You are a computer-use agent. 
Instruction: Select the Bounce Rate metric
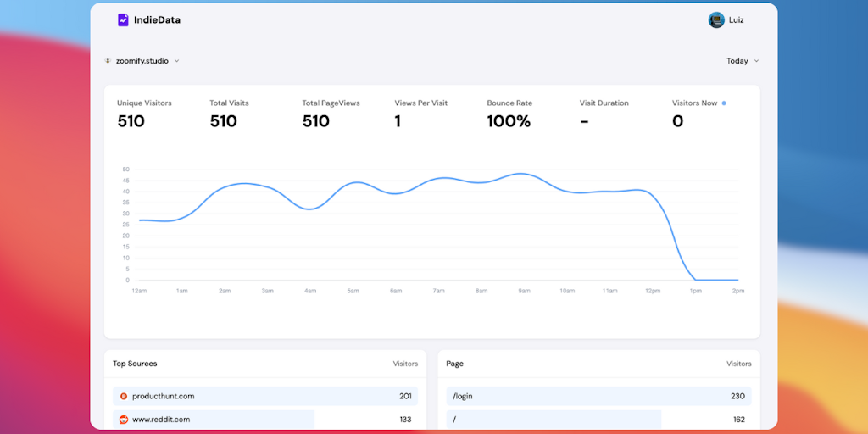pos(509,114)
